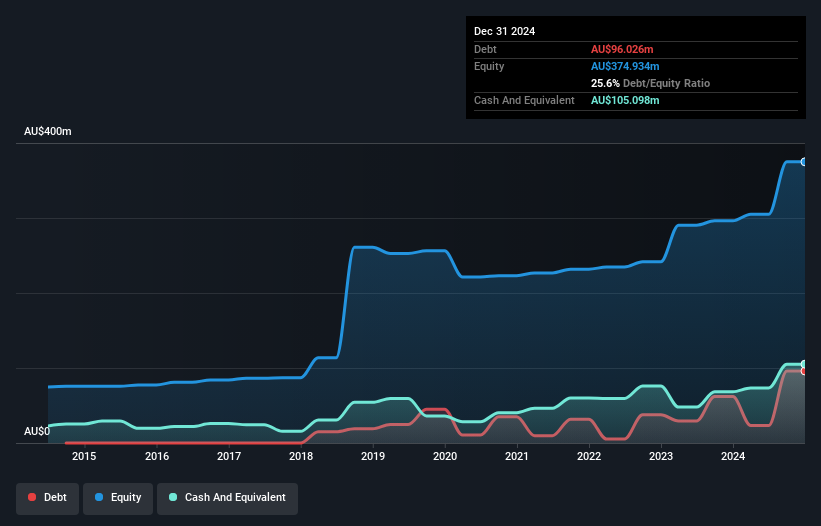821x526 pixels.
Task: Click the Debt row label in tooltip
Action: coord(485,49)
